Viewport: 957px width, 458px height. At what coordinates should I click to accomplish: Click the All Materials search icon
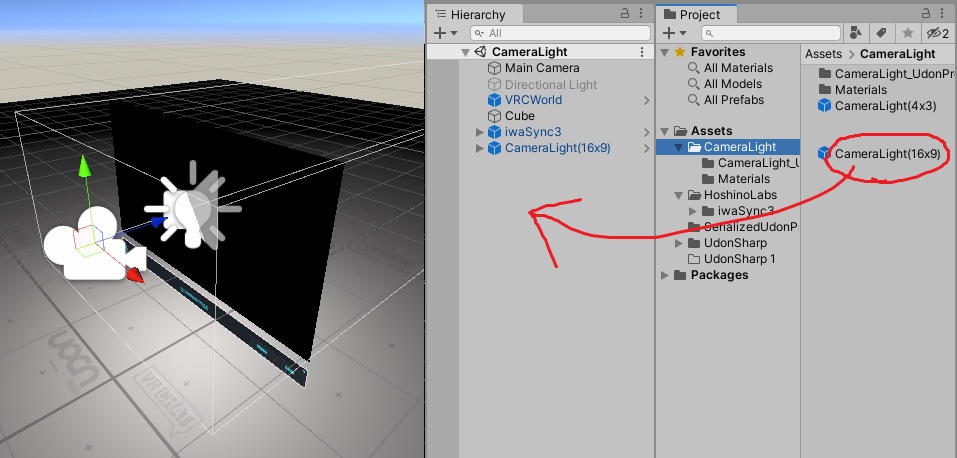coord(694,68)
